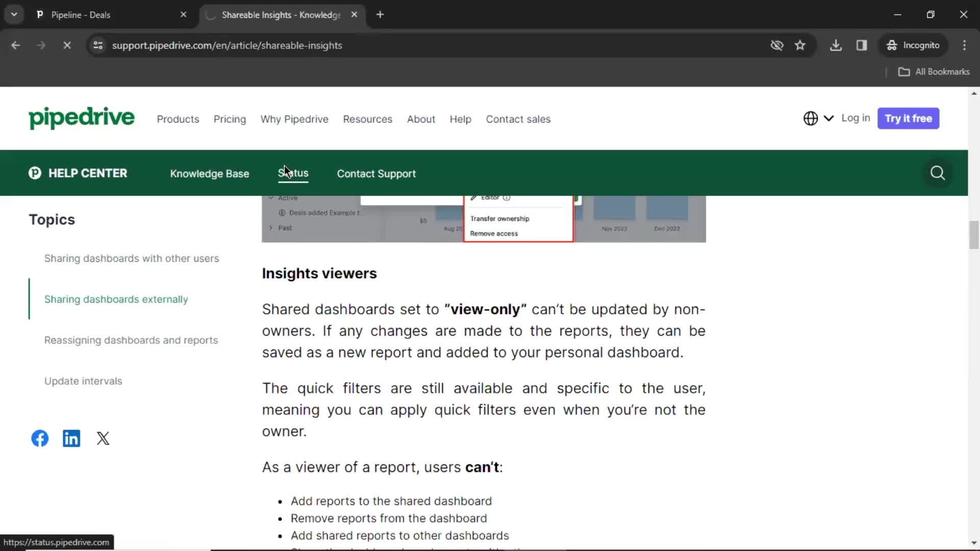Switch to the Pipeline - Deals tab
The height and width of the screenshot is (551, 980).
coord(110,15)
